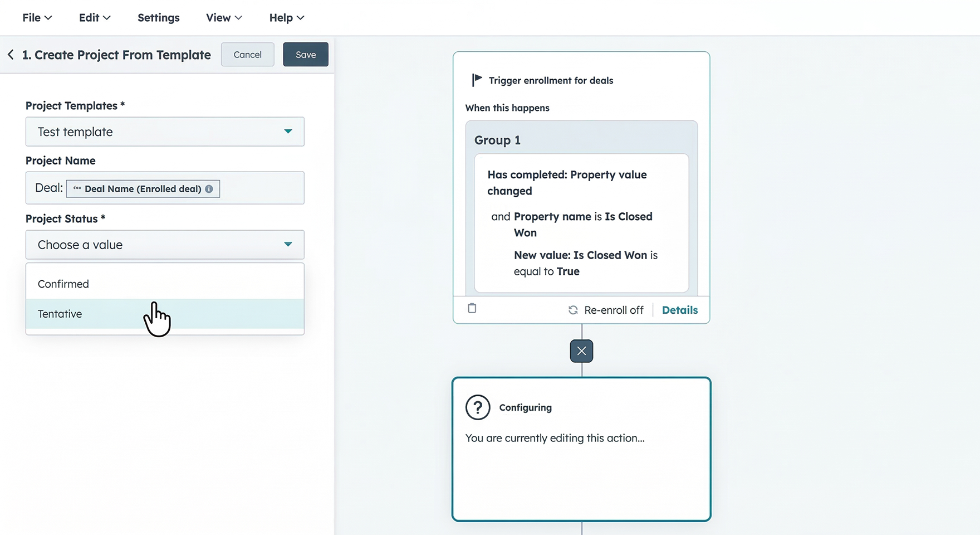Click the trash icon on trigger card
This screenshot has width=980, height=535.
(x=472, y=309)
